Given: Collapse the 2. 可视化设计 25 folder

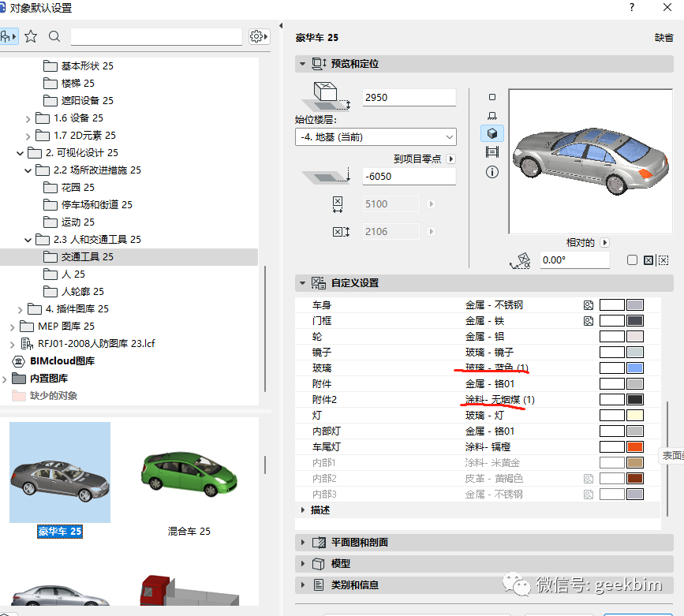Looking at the screenshot, I should (20, 153).
